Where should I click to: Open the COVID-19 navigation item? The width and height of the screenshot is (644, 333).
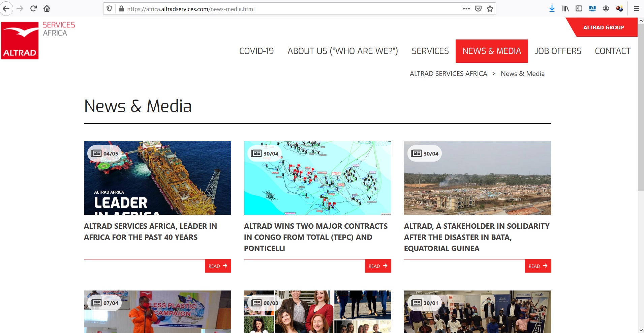256,51
